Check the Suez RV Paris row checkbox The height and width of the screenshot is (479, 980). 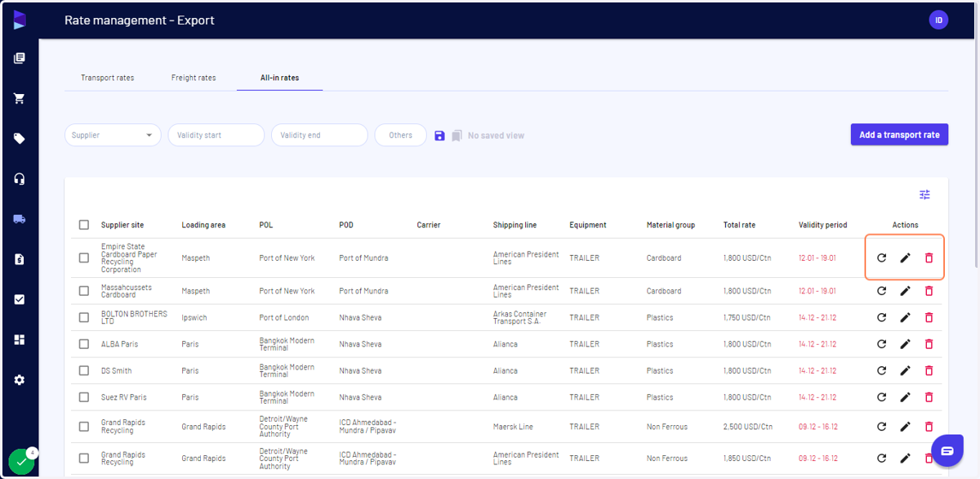[x=84, y=397]
